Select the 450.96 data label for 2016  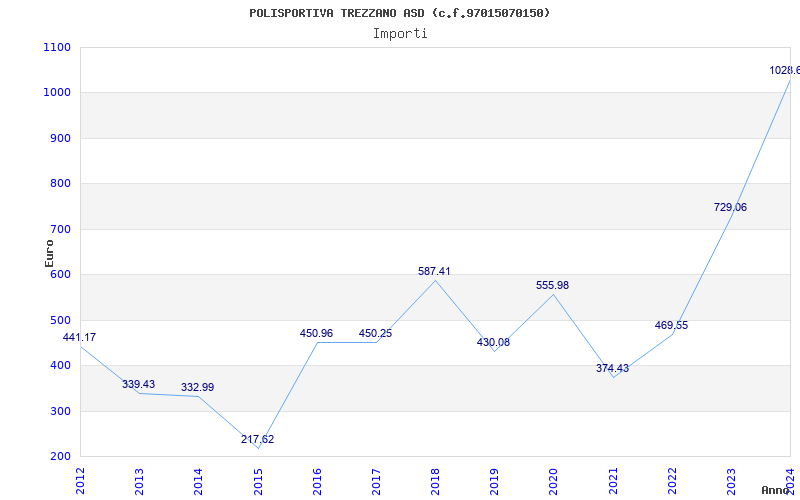pyautogui.click(x=316, y=334)
